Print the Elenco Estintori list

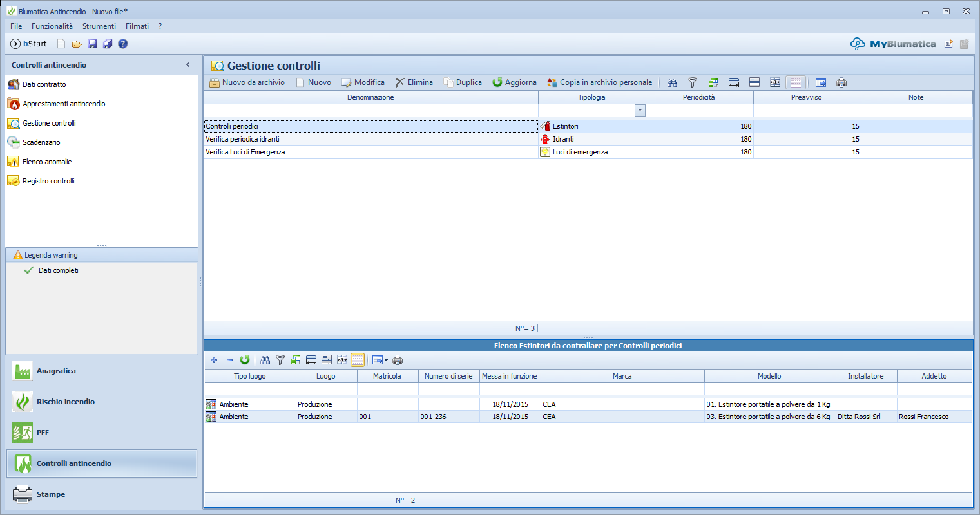pos(398,360)
